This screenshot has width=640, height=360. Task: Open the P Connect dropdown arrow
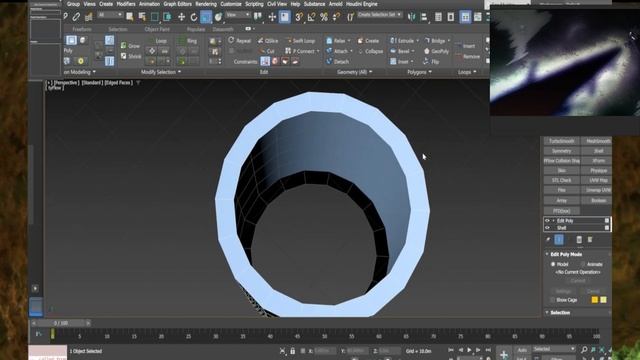(x=318, y=51)
